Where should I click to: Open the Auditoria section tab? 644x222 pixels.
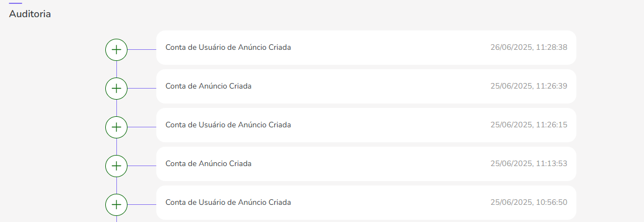click(x=30, y=14)
